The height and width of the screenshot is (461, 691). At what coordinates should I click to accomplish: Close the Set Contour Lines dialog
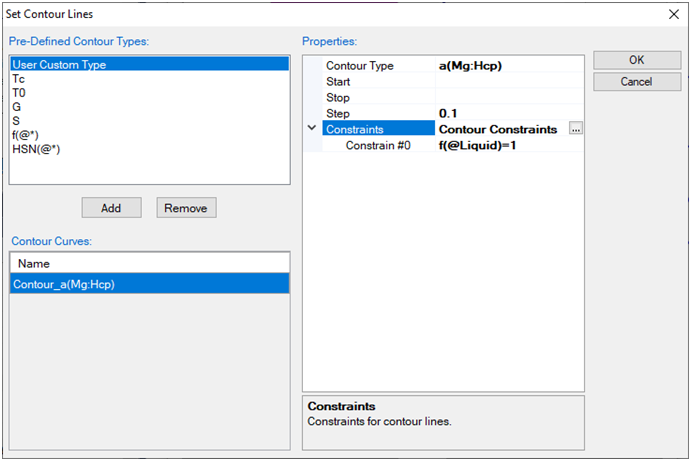(x=671, y=14)
